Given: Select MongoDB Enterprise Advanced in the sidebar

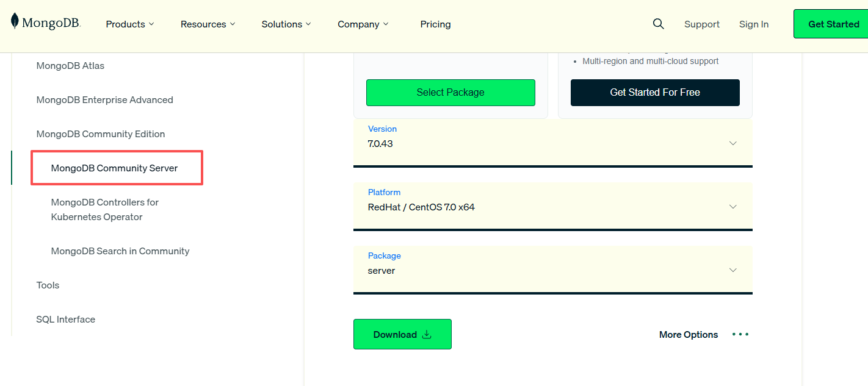Looking at the screenshot, I should tap(104, 100).
